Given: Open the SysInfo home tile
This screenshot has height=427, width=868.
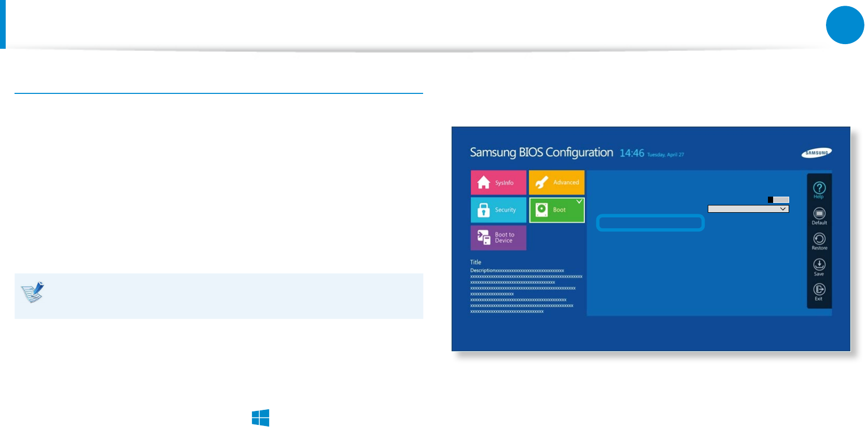Looking at the screenshot, I should (x=498, y=182).
